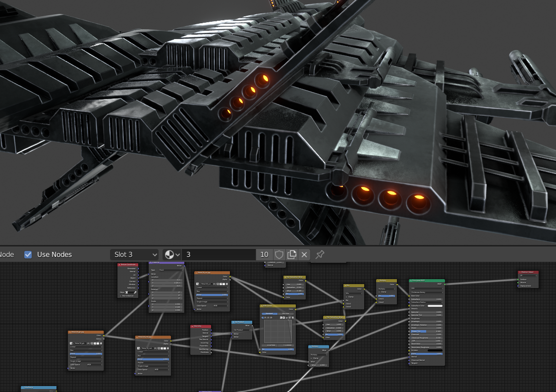Image resolution: width=556 pixels, height=392 pixels.
Task: Select the Principled BSDF node header
Action: [x=427, y=281]
